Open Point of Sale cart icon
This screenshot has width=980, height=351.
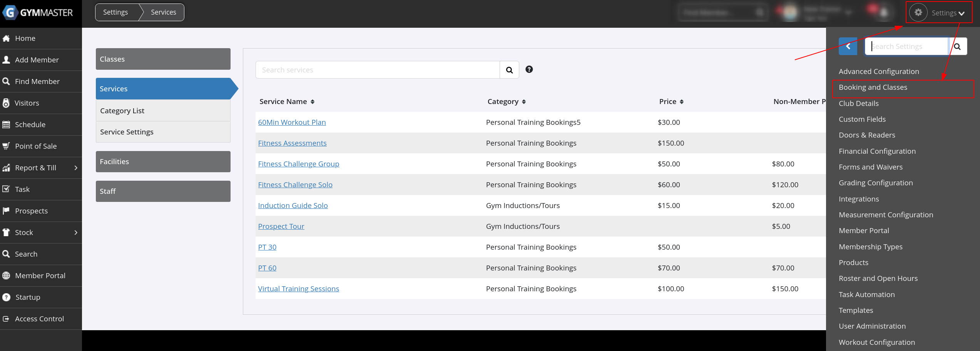6,146
